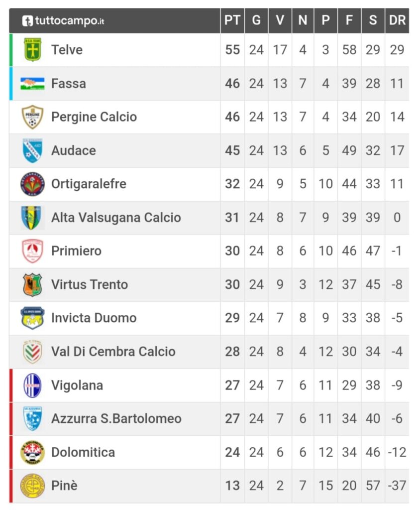Open the Alta Valsugana Calcio team link
This screenshot has width=420, height=510.
coord(116,218)
